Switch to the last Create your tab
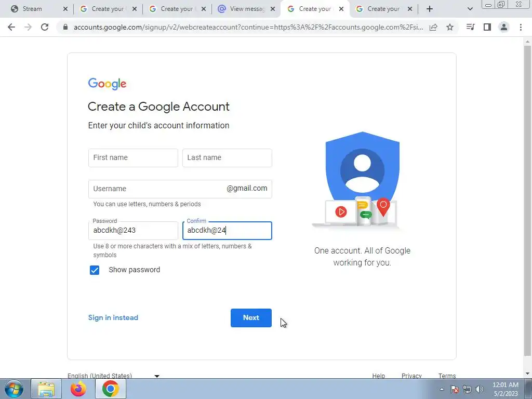The image size is (532, 399). click(383, 9)
